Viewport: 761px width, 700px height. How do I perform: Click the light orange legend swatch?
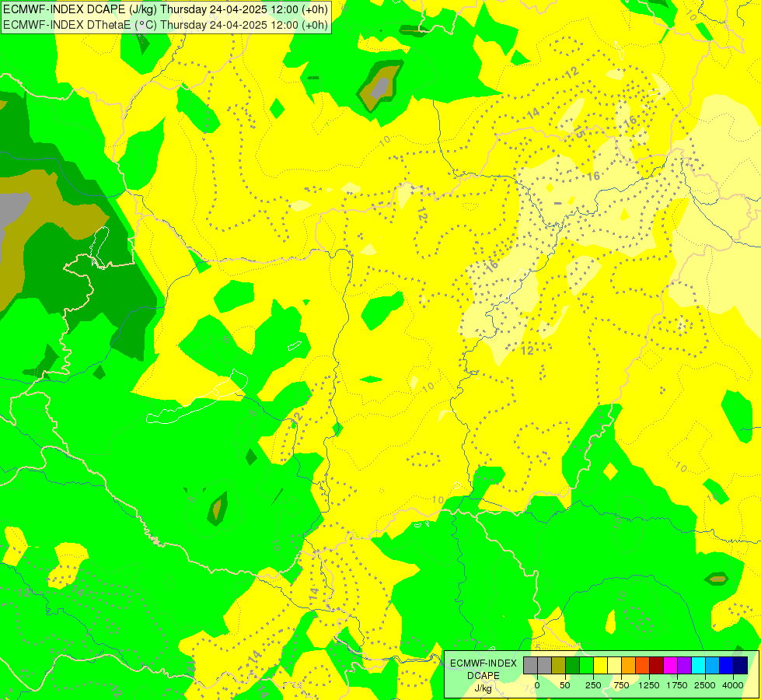[x=629, y=665]
